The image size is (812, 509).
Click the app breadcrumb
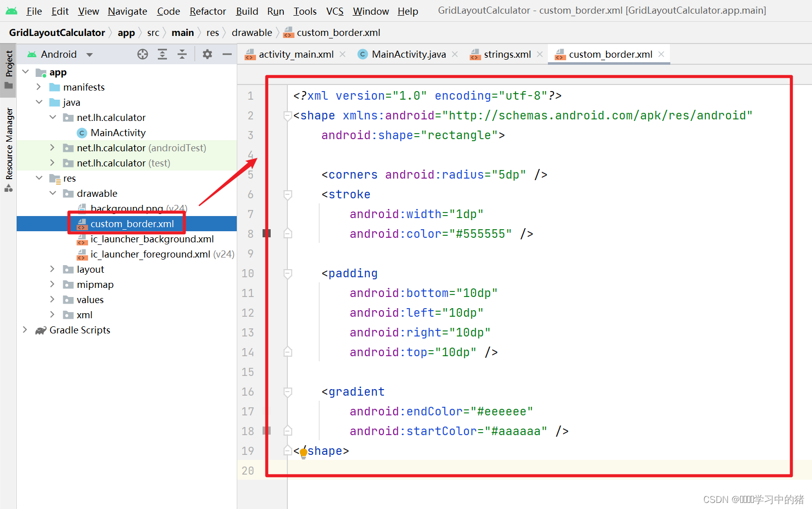click(126, 32)
